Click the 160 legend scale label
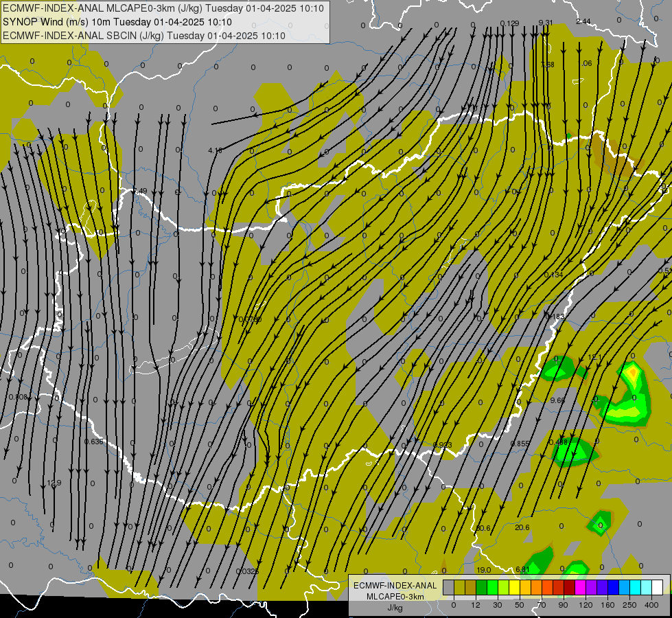Viewport: 672px width, 618px height. 607,605
